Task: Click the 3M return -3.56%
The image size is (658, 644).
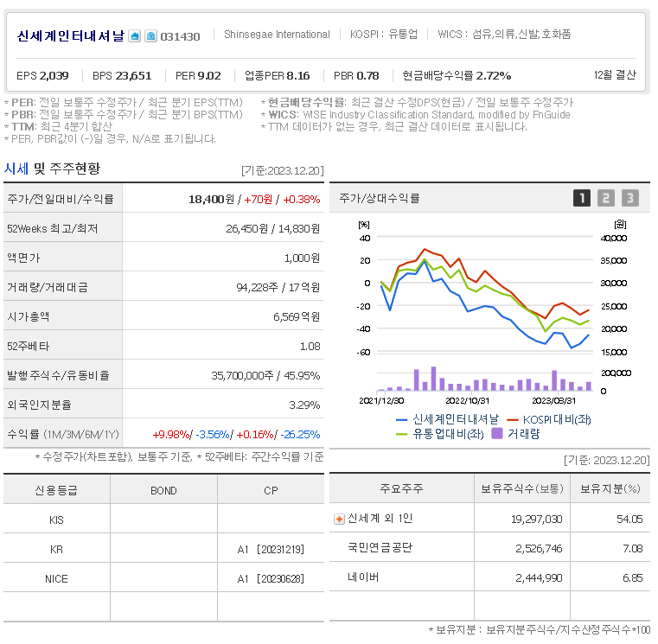Action: (x=213, y=434)
